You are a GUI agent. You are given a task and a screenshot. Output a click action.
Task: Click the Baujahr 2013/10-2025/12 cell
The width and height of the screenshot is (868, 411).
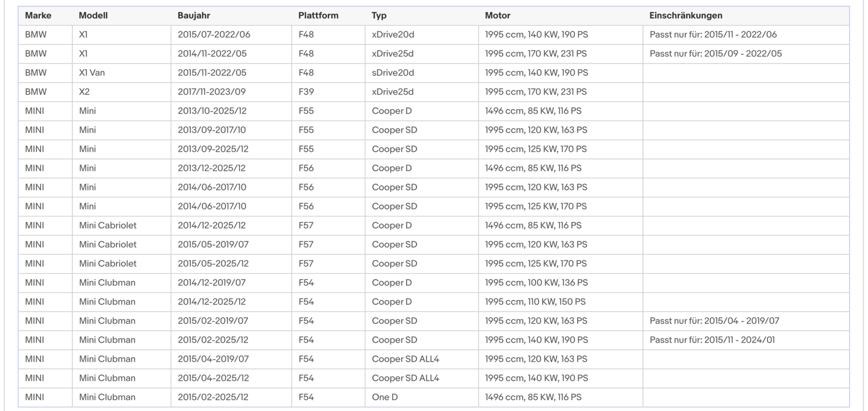click(231, 111)
